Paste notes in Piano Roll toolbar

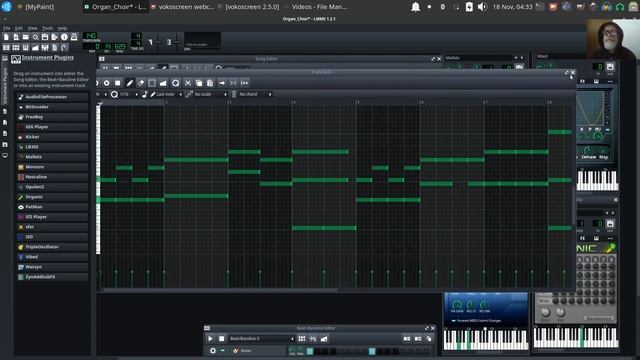(210, 83)
